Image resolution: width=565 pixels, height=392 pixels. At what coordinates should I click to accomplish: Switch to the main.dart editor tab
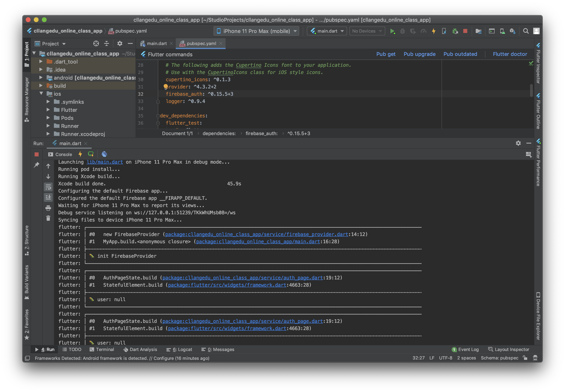(x=156, y=43)
